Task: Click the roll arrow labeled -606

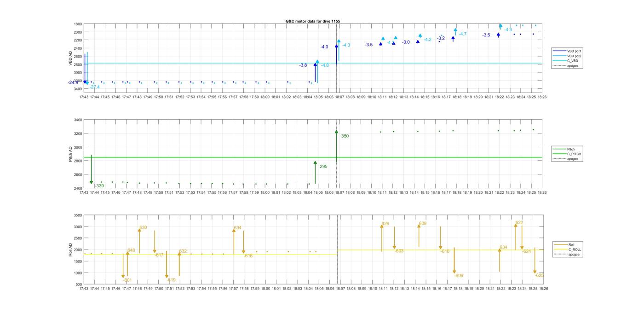Action: pyautogui.click(x=454, y=261)
